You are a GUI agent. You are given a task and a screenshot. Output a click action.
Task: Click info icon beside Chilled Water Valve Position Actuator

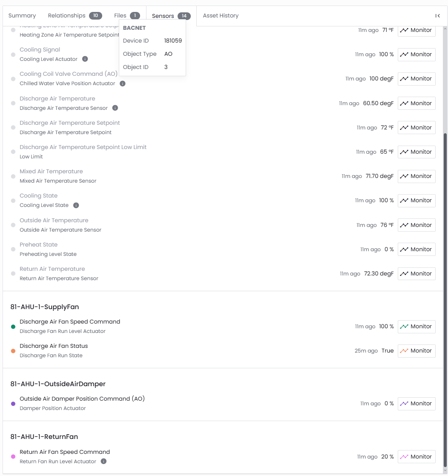point(122,83)
